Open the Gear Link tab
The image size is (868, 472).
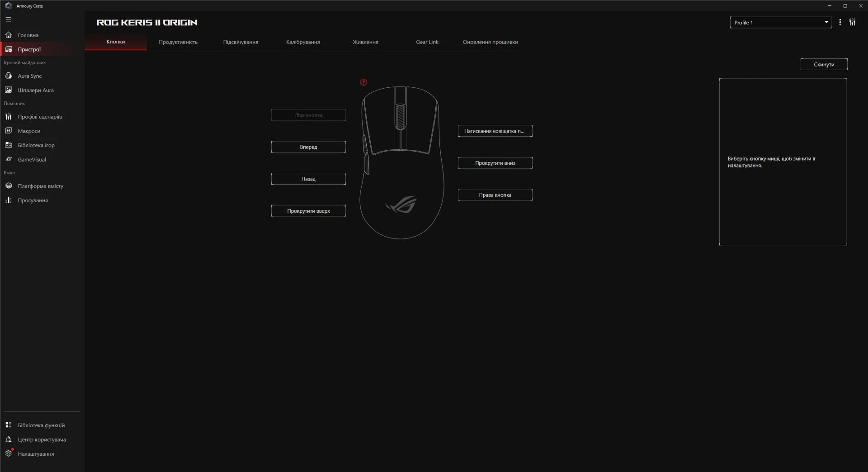(x=427, y=42)
